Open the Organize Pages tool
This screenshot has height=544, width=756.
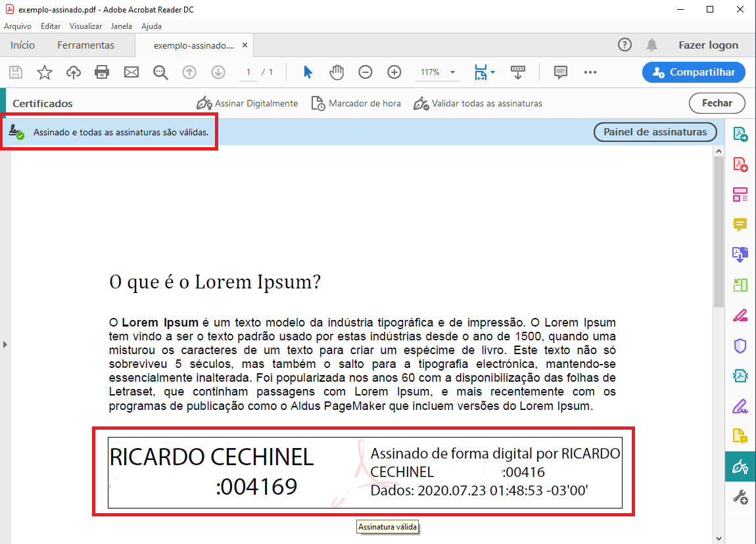[x=740, y=194]
